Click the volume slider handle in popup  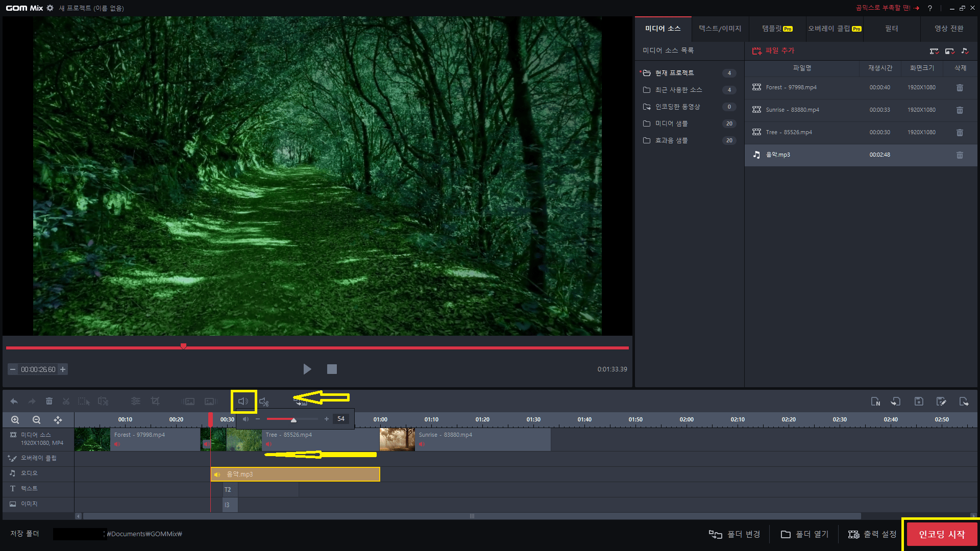pos(293,420)
